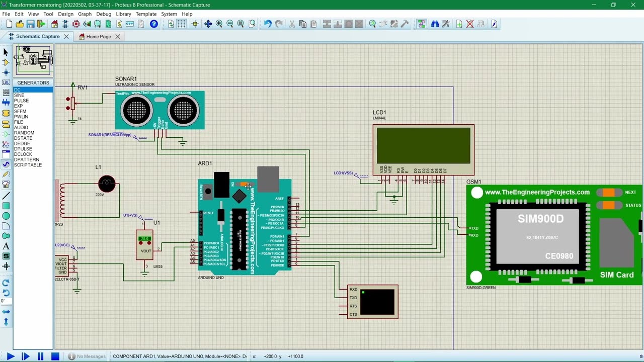Zoom in with the magnifier plus icon
The height and width of the screenshot is (362, 644).
tap(219, 24)
